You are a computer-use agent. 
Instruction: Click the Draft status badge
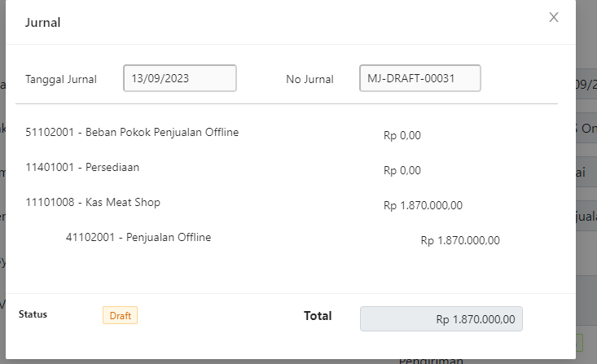120,316
